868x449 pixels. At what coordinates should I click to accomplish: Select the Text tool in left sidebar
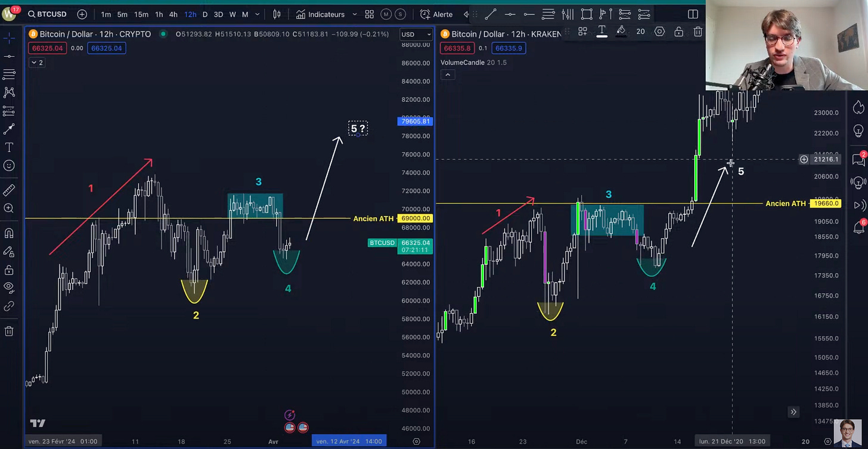9,147
